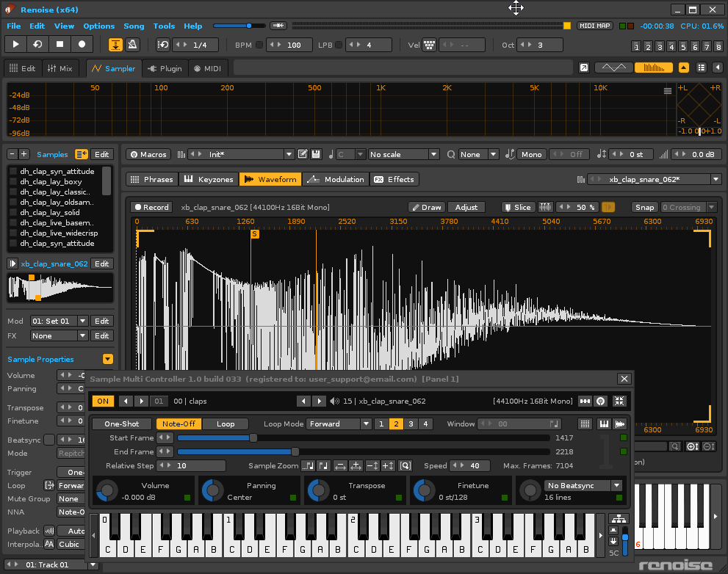The height and width of the screenshot is (574, 728).
Task: Click the Slice tool button
Action: point(517,208)
